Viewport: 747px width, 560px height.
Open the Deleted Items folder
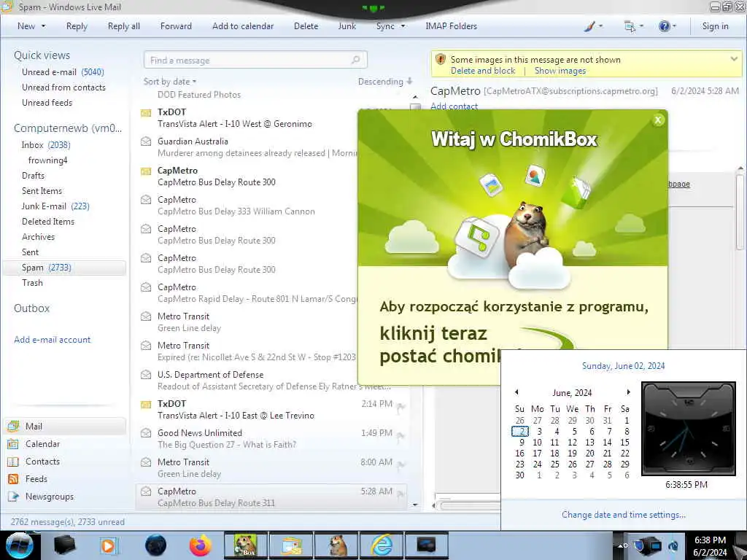click(48, 221)
